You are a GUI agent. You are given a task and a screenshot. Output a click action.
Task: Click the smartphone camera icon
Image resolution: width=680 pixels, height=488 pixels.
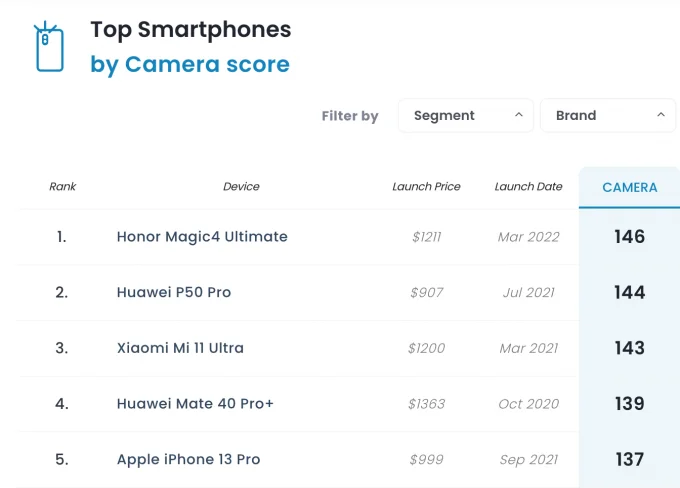(x=49, y=46)
